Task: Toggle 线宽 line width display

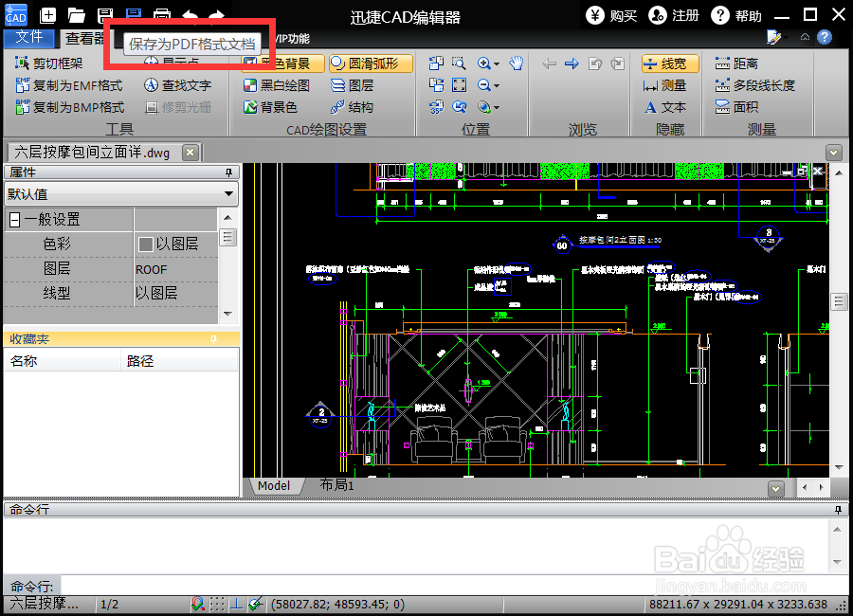Action: (x=670, y=63)
